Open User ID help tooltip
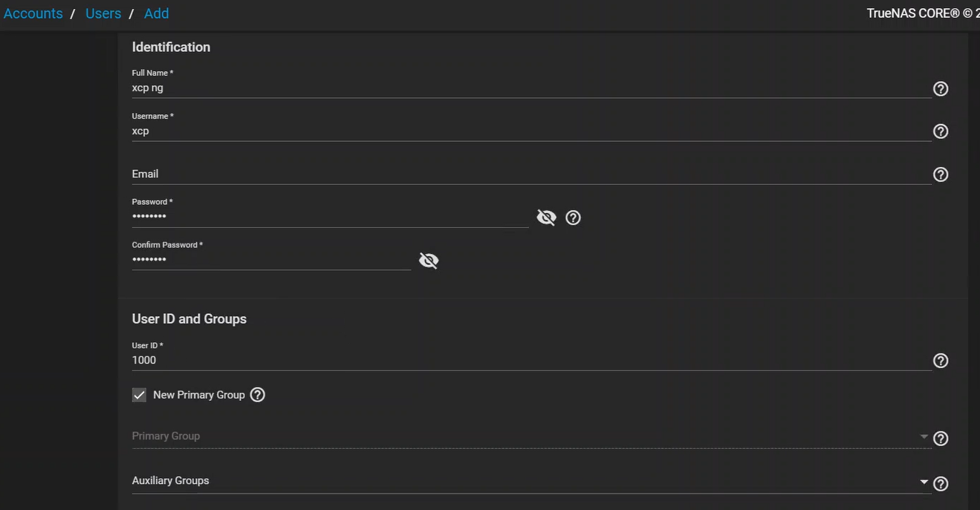Viewport: 980px width, 510px height. tap(941, 361)
